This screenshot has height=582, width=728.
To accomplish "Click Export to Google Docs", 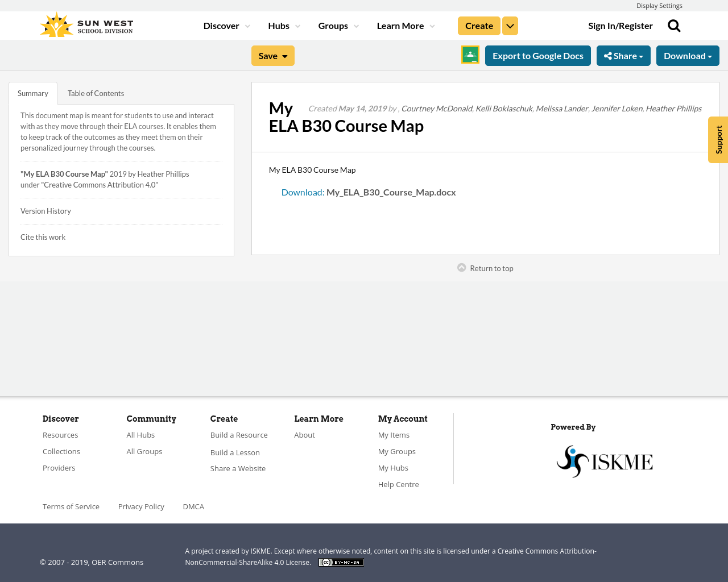I will 538,55.
